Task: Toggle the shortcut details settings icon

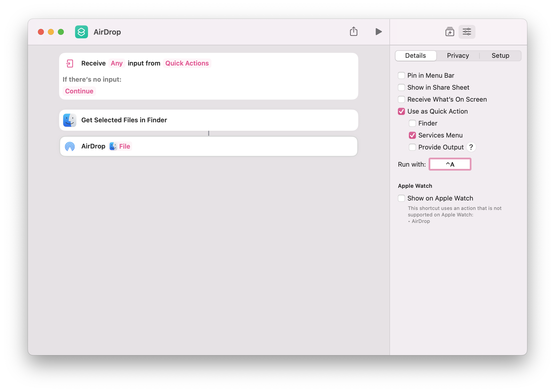Action: 467,32
